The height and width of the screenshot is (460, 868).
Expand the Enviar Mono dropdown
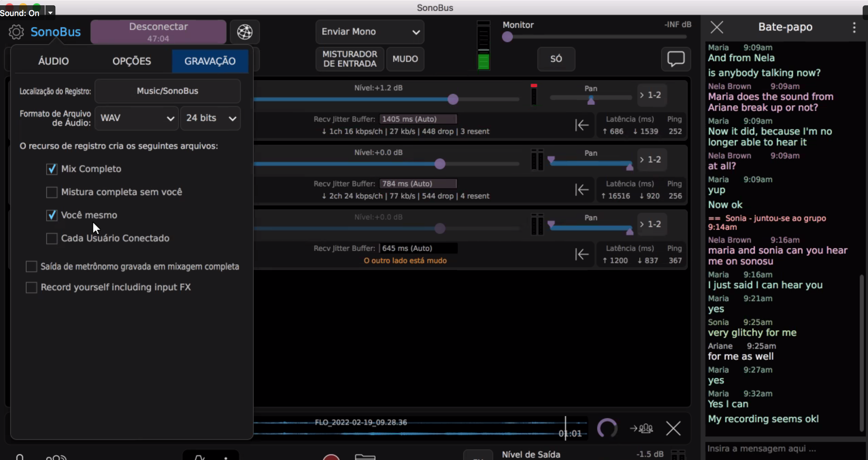tap(370, 32)
